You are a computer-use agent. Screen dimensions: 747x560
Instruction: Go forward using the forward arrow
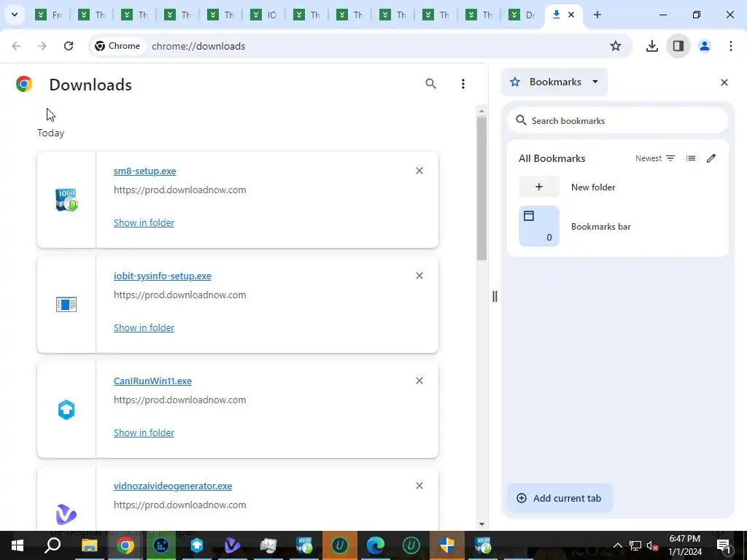pyautogui.click(x=42, y=46)
